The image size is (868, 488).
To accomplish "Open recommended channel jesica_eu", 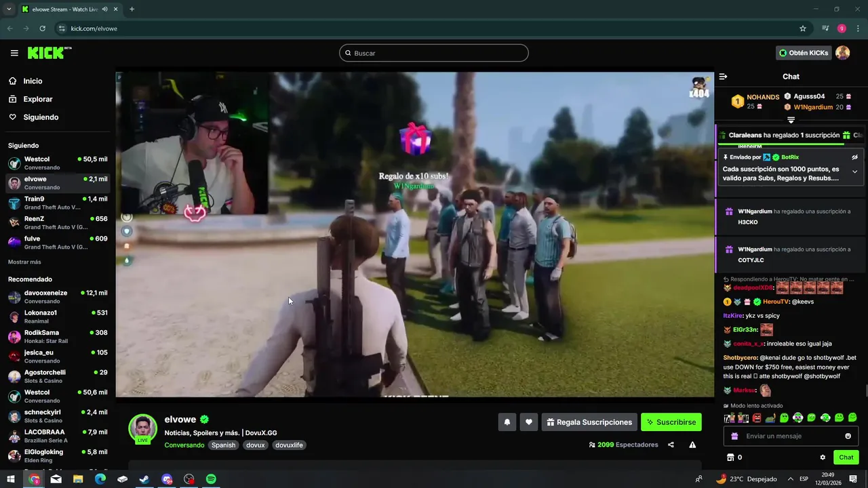I will pos(58,357).
